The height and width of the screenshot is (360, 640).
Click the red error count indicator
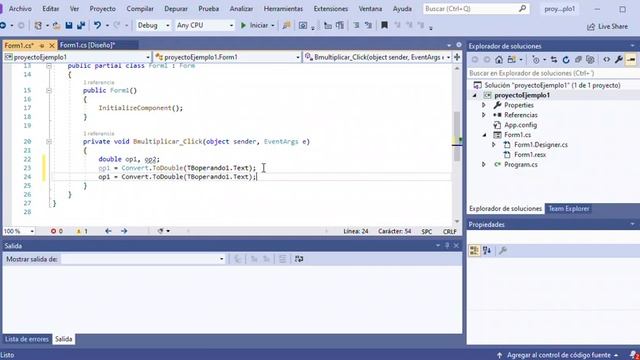click(57, 231)
